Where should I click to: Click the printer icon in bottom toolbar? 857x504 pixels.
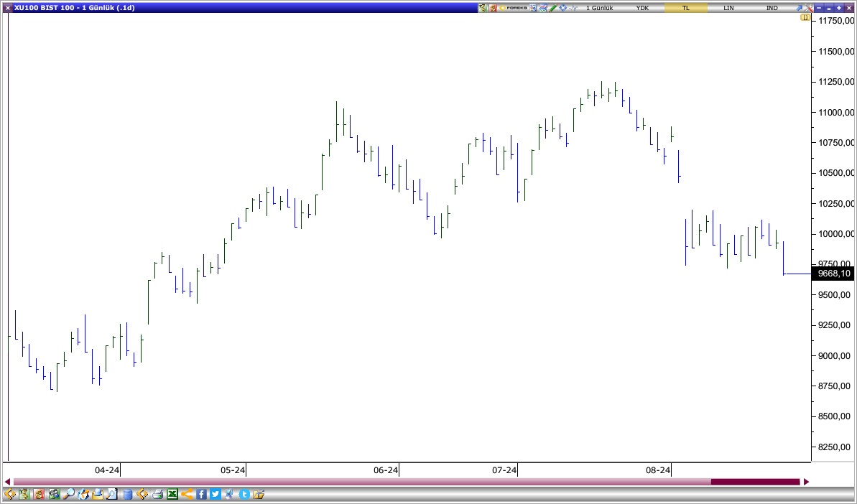(157, 494)
